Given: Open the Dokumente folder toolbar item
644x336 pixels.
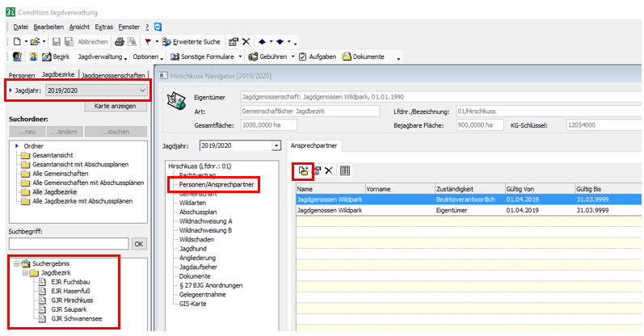Looking at the screenshot, I should point(366,57).
